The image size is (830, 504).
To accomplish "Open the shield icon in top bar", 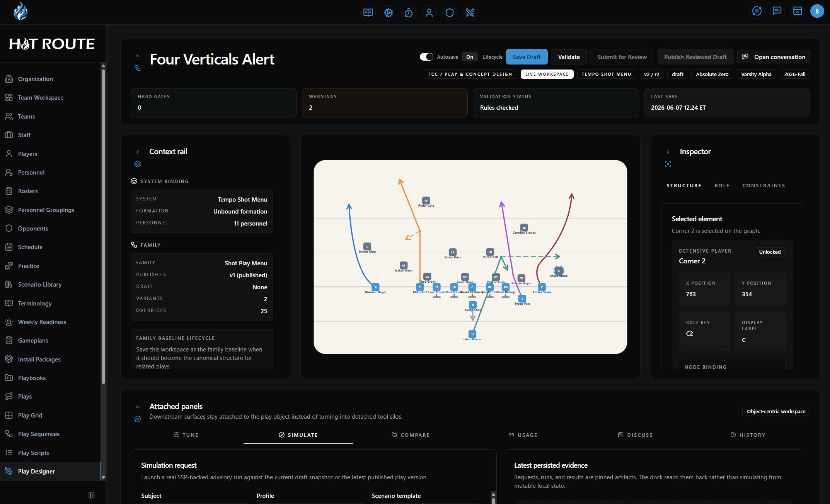I will (x=450, y=13).
